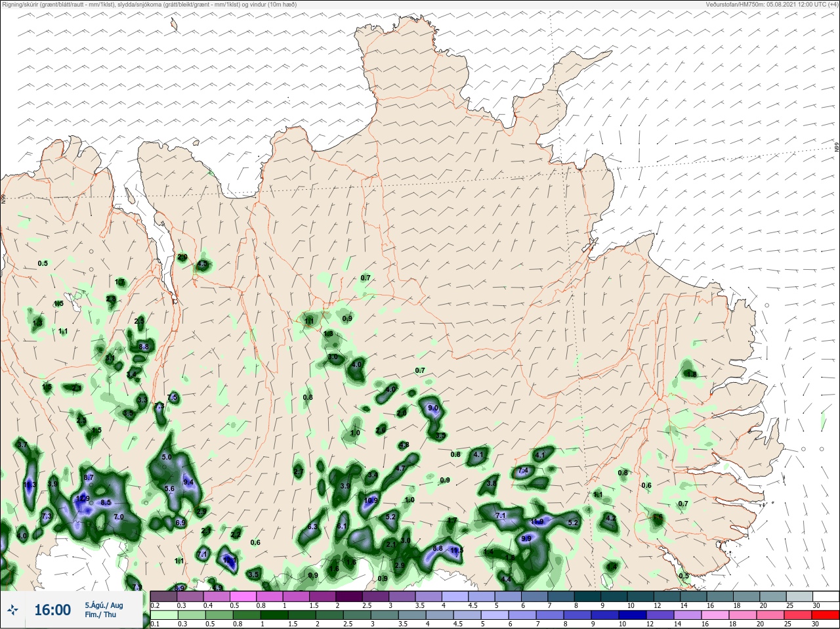Click the 11.9 precipitation value on the map
840x629 pixels.
[x=537, y=521]
